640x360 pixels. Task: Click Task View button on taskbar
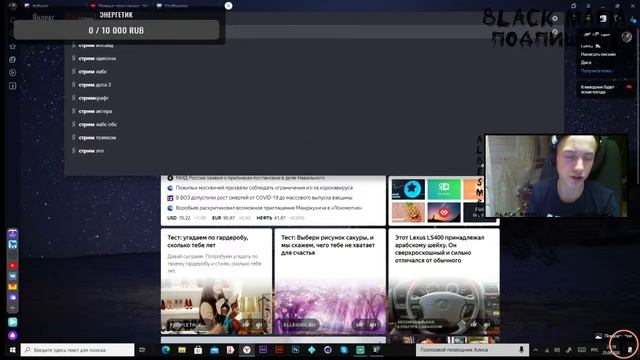(x=142, y=350)
